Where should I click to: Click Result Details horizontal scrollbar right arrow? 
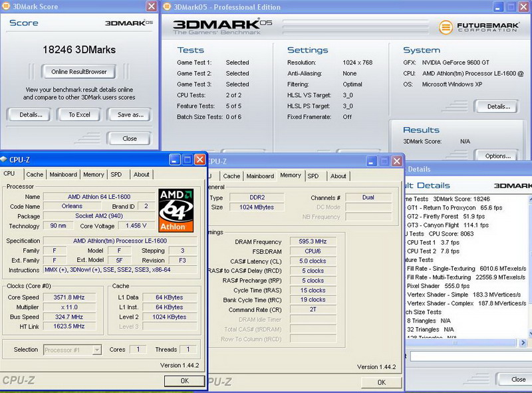(x=523, y=342)
